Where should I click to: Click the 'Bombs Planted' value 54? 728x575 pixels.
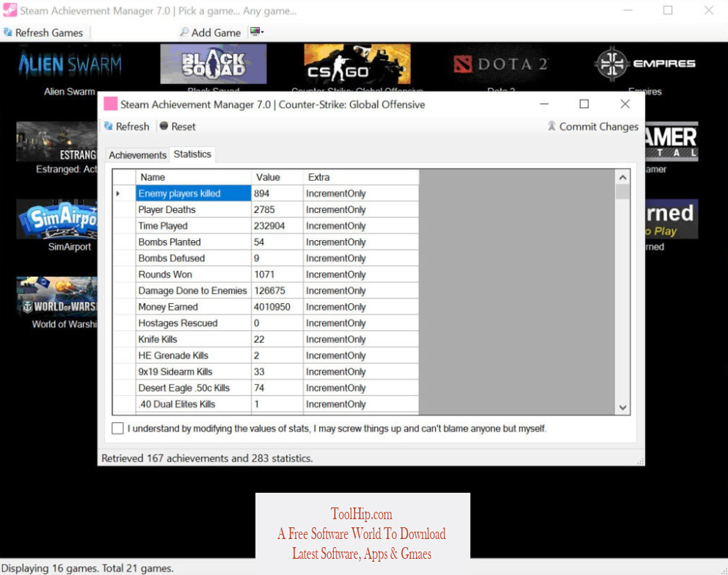[277, 242]
